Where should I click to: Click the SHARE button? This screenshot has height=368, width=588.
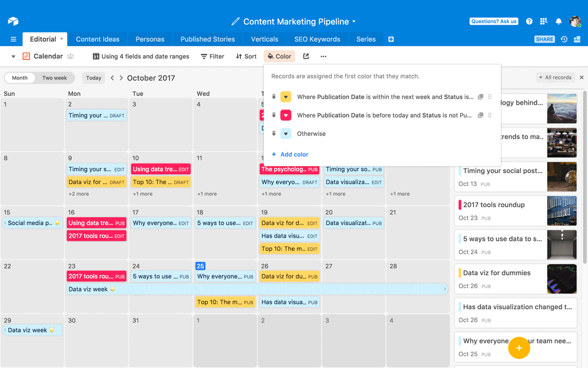click(544, 39)
